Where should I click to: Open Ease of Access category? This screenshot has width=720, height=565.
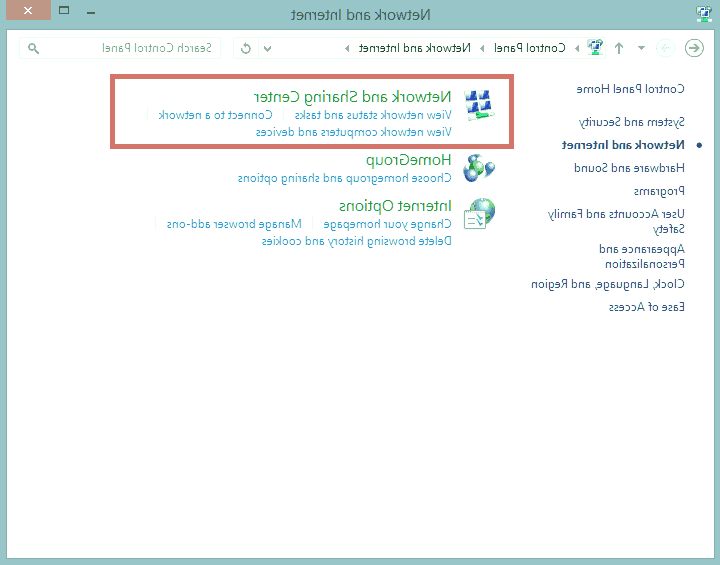pos(647,307)
